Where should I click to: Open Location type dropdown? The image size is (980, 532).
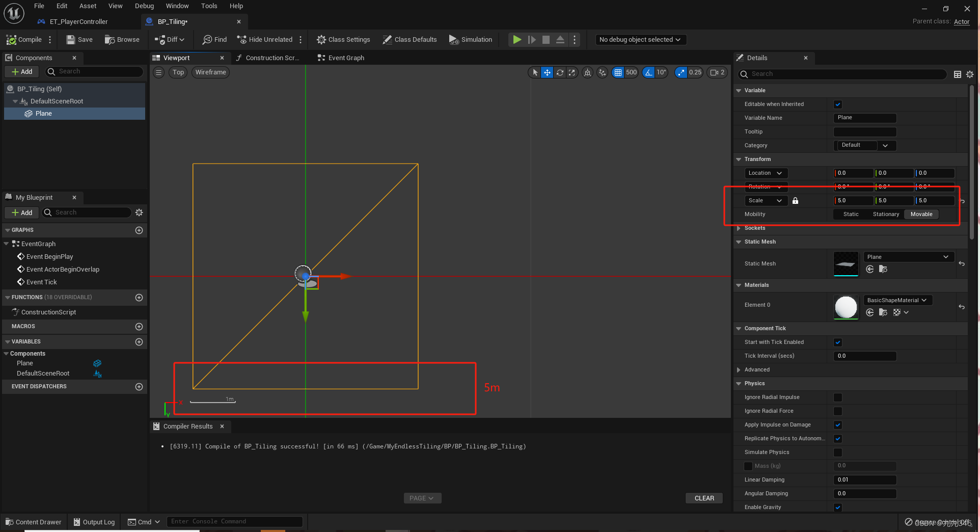pyautogui.click(x=766, y=173)
